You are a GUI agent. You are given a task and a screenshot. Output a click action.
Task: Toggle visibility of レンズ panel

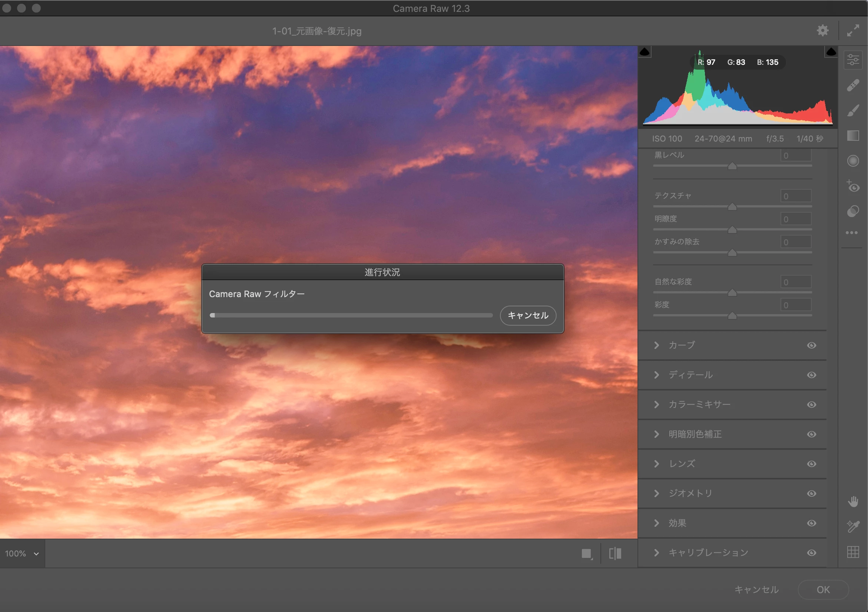click(x=811, y=464)
